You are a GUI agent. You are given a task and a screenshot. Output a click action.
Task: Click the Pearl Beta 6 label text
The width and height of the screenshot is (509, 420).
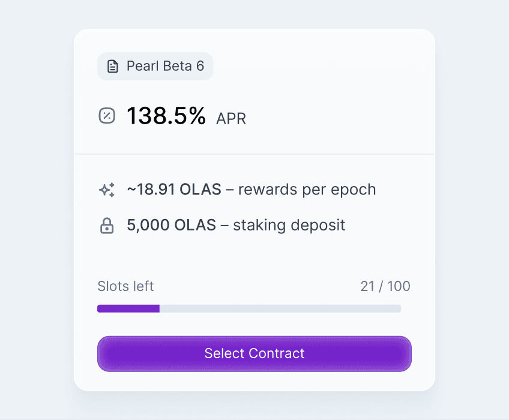165,67
